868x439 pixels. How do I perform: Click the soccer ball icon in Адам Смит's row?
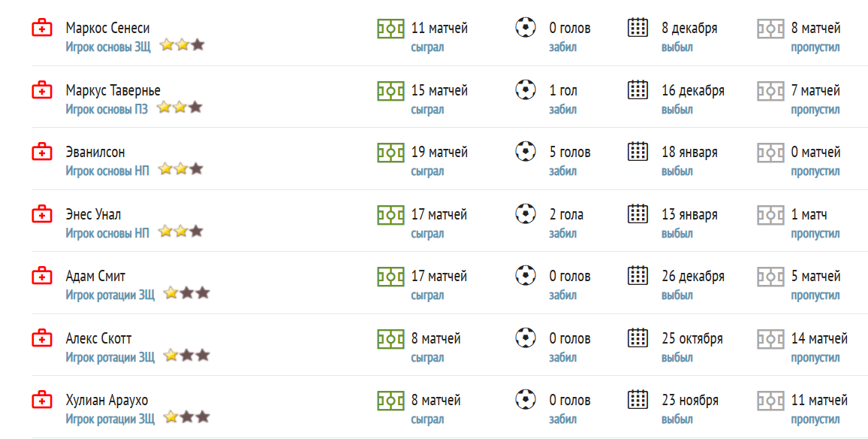point(526,275)
